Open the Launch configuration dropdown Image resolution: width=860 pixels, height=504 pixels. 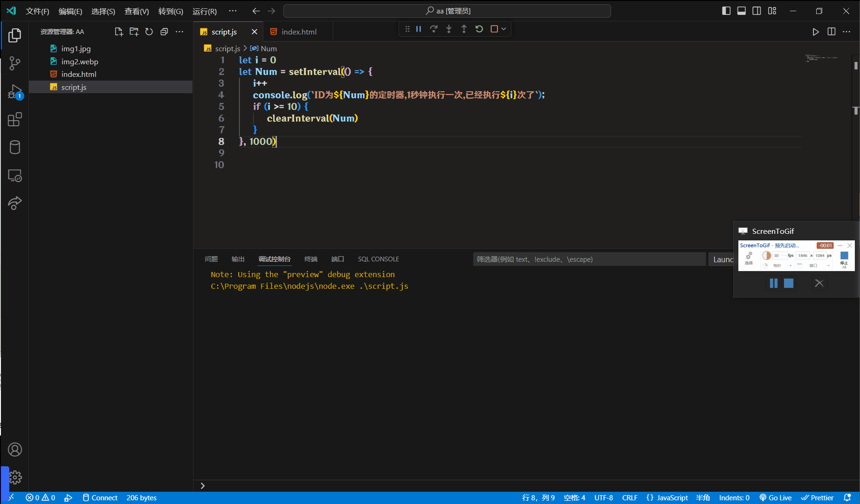pos(722,259)
